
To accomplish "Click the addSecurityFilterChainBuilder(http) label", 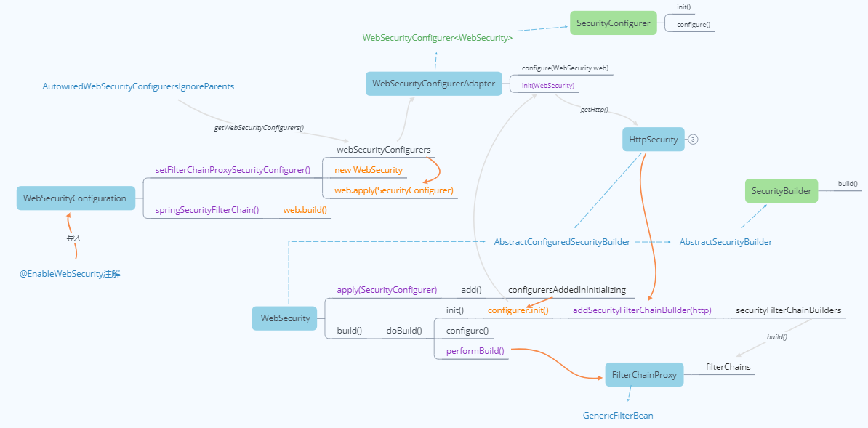I will (x=641, y=310).
